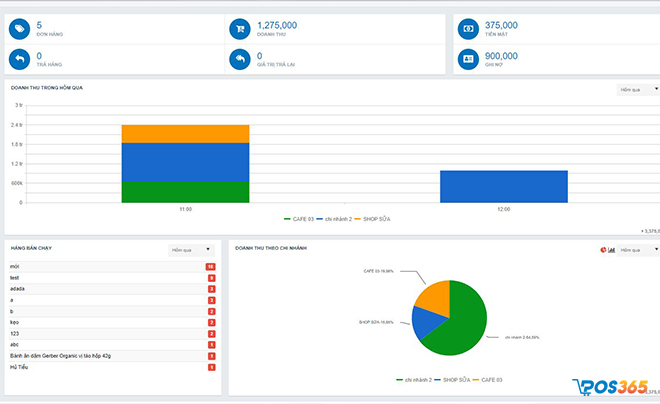The height and width of the screenshot is (404, 660).
Task: Toggle SHOP SỮA in pie chart legend
Action: (452, 380)
